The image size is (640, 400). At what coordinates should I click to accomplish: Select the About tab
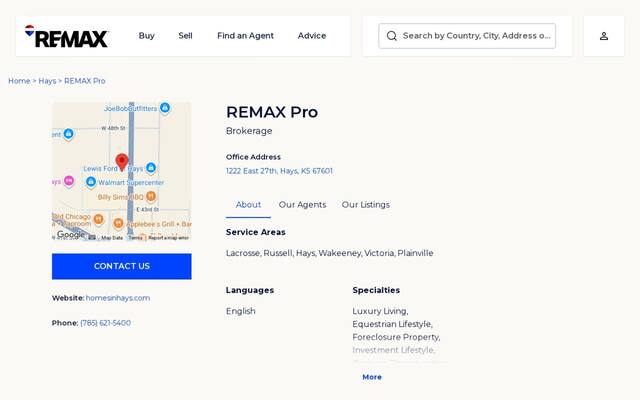[248, 205]
